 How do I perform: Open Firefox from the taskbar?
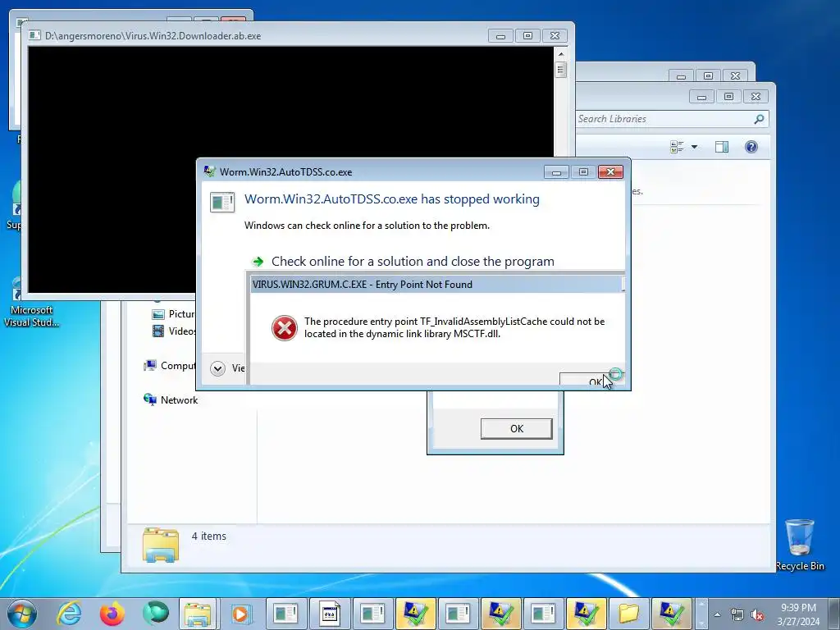coord(112,614)
